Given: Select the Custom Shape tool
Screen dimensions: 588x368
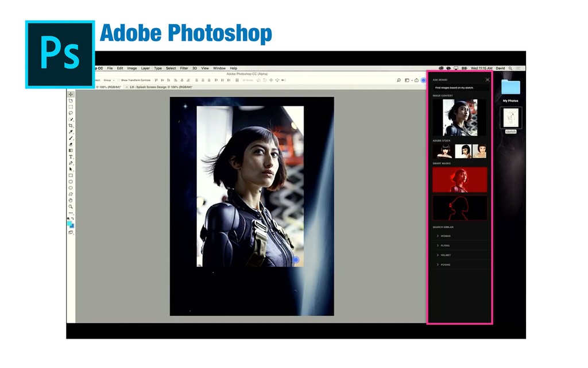Looking at the screenshot, I should click(71, 194).
